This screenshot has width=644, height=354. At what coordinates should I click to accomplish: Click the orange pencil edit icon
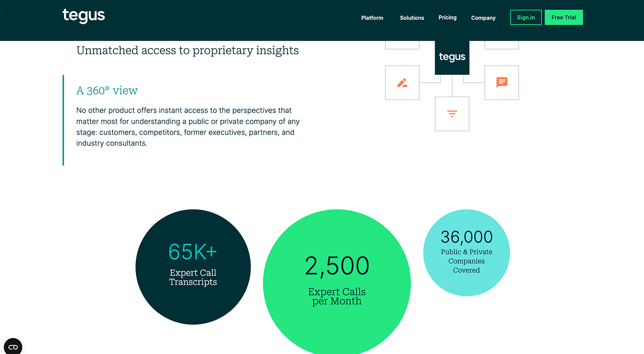coord(402,83)
